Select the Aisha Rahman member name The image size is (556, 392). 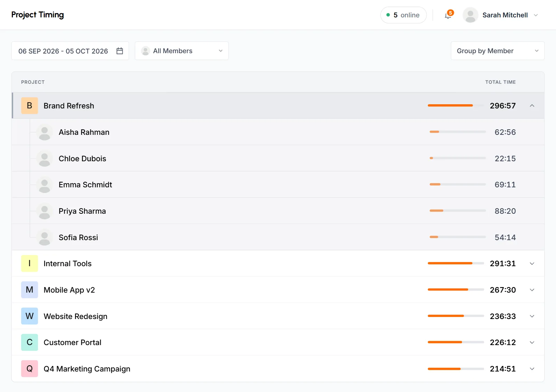[x=84, y=132]
